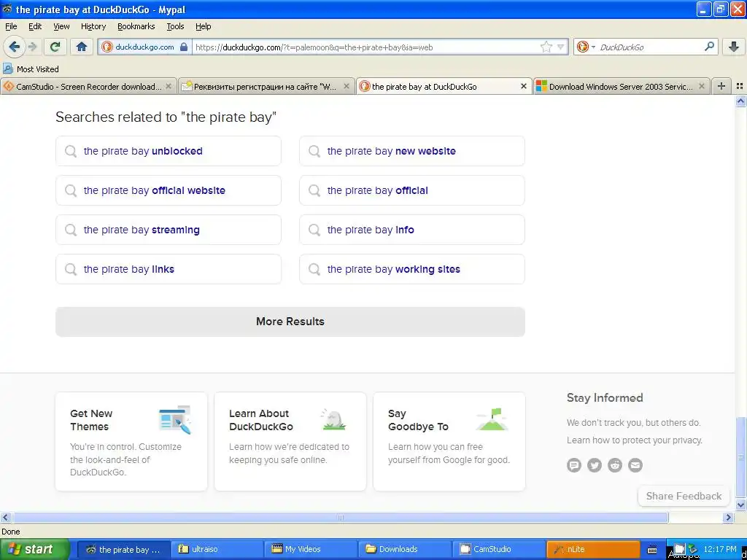The height and width of the screenshot is (560, 747).
Task: Click the Reddit icon under Stay Informed
Action: [615, 464]
